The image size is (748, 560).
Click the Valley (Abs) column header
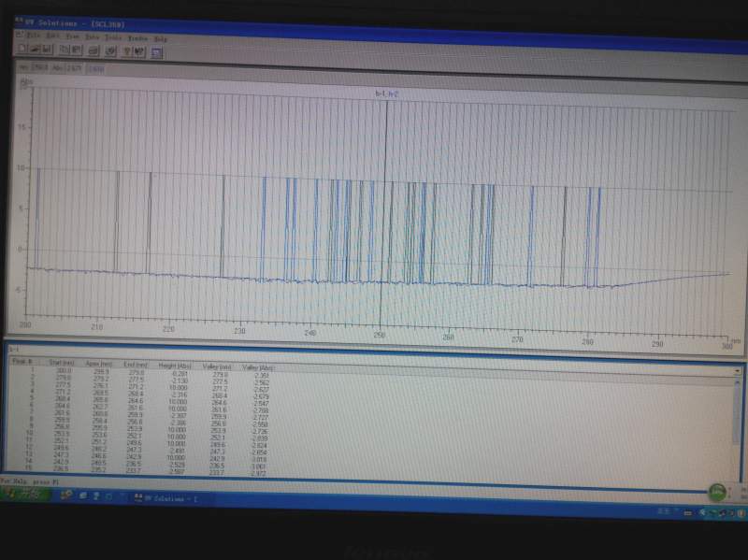coord(258,367)
